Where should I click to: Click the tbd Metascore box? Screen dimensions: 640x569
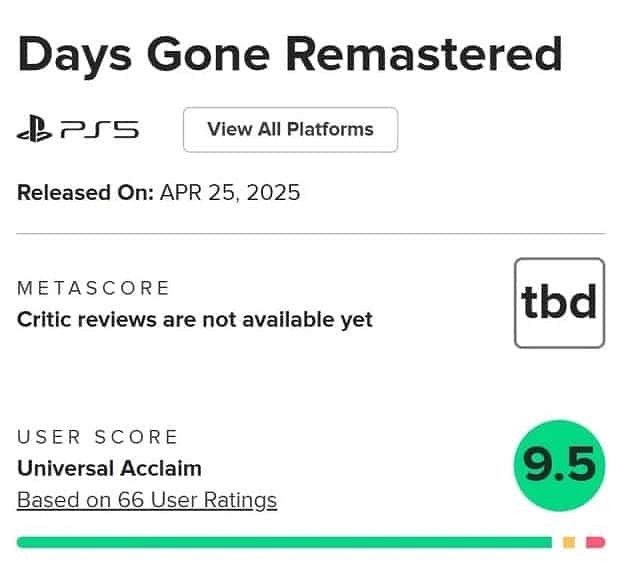pyautogui.click(x=559, y=302)
